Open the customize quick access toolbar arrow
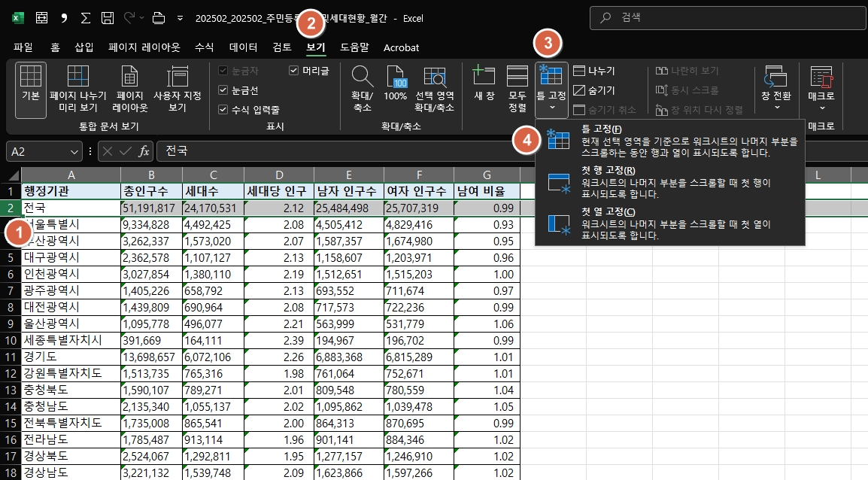Screen dimensions: 868x480 click(x=180, y=18)
